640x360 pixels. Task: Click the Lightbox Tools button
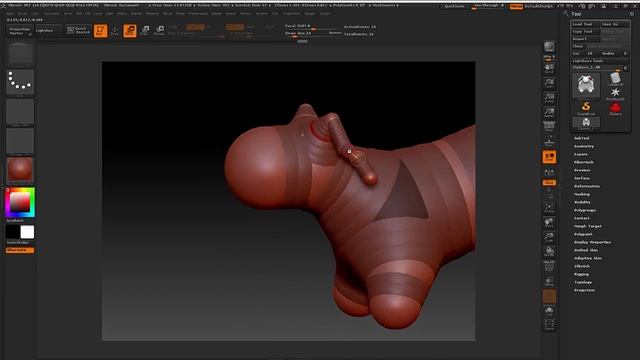599,60
